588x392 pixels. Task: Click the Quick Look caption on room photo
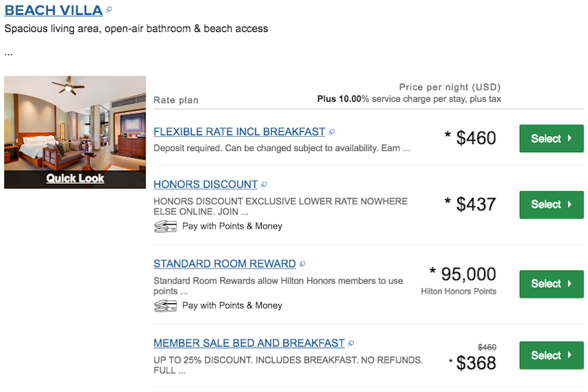pos(75,178)
